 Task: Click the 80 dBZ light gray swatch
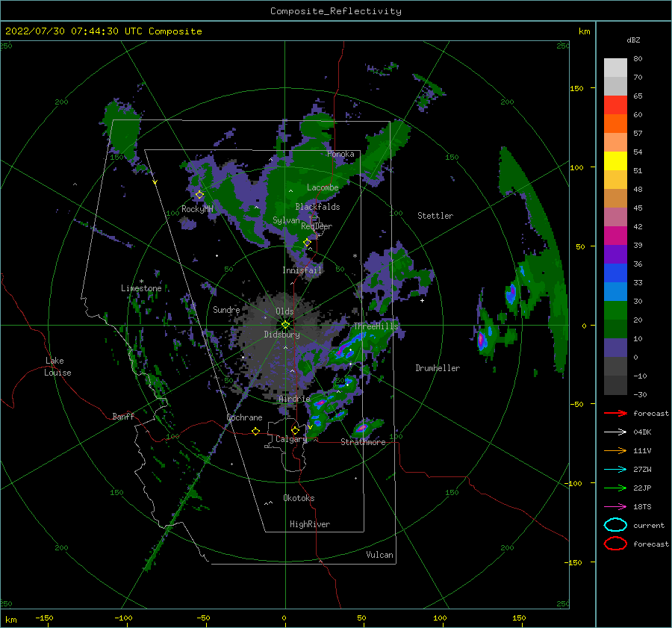tap(615, 67)
